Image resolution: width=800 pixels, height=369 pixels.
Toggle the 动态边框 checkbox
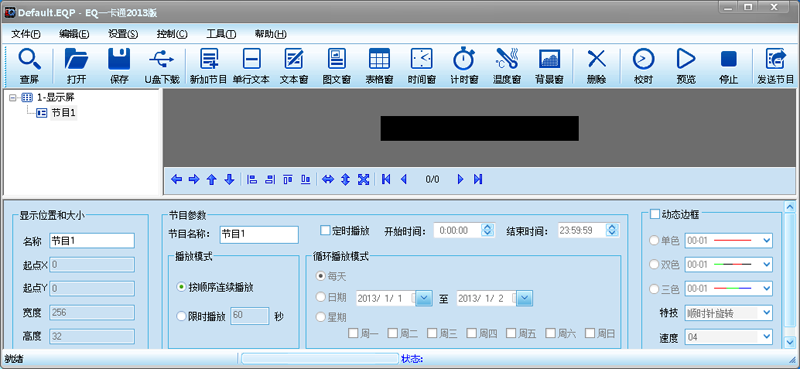pyautogui.click(x=655, y=214)
